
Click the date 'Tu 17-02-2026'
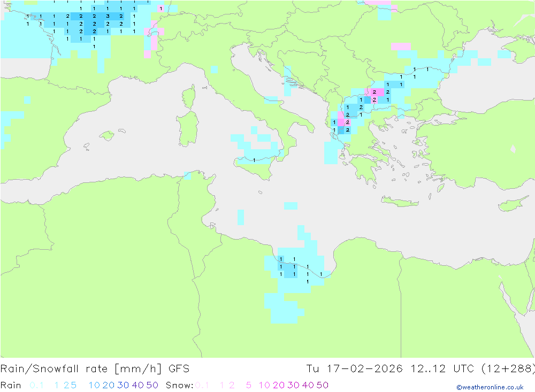coord(354,369)
